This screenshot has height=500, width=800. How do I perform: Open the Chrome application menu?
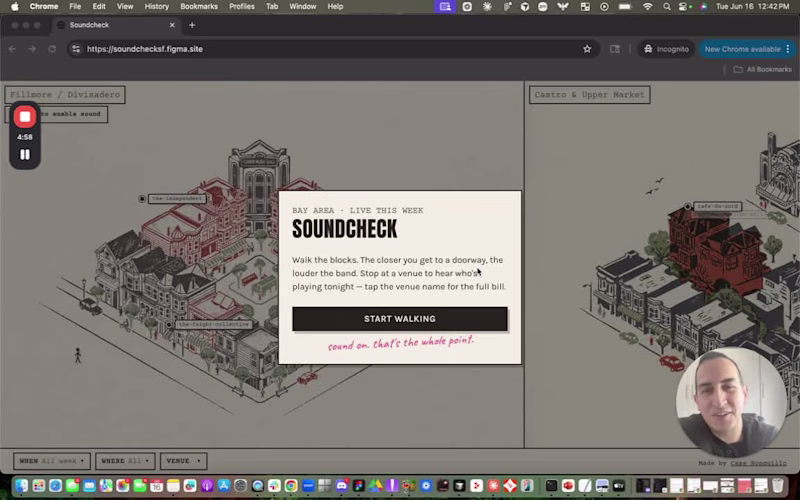pos(44,7)
